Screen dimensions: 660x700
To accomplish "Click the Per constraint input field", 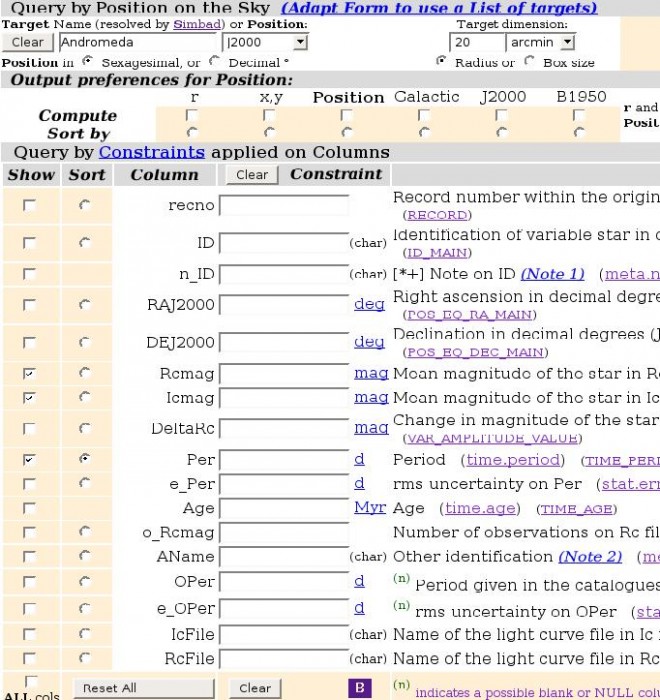I will tap(284, 460).
